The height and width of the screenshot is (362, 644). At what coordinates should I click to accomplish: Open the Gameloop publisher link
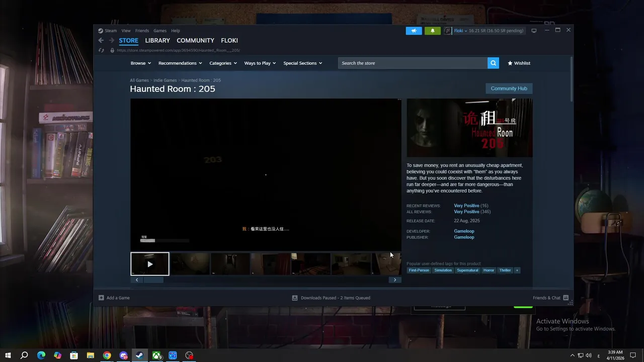tap(464, 237)
